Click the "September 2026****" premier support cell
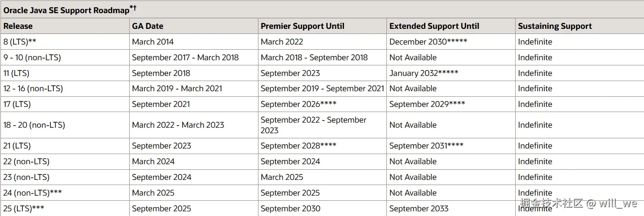Image resolution: width=644 pixels, height=216 pixels. click(x=298, y=104)
